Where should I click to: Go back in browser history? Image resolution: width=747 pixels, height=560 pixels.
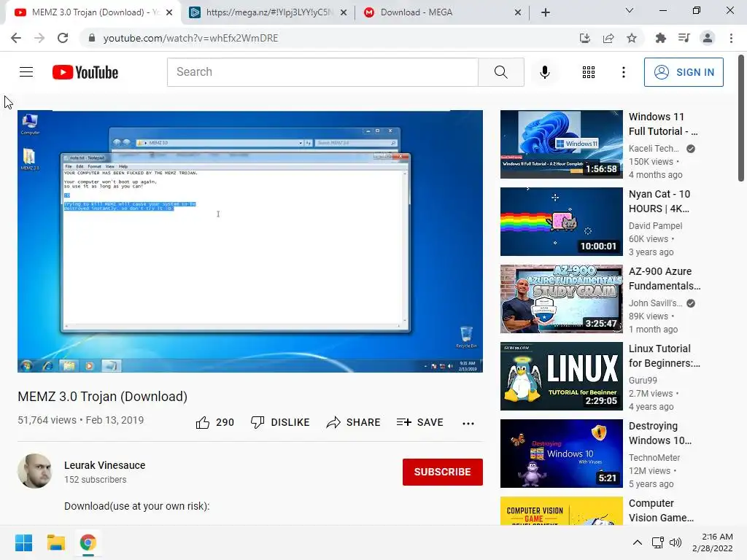16,38
